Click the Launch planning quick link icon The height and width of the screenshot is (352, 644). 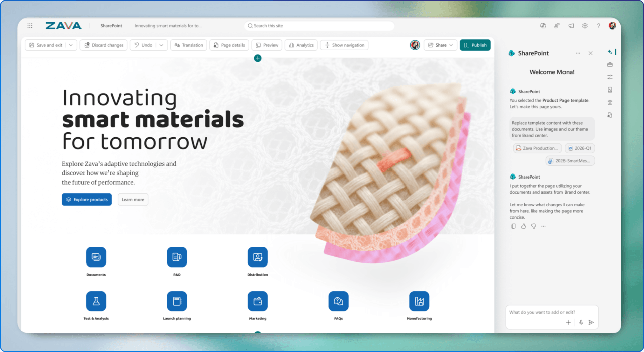coord(177,301)
